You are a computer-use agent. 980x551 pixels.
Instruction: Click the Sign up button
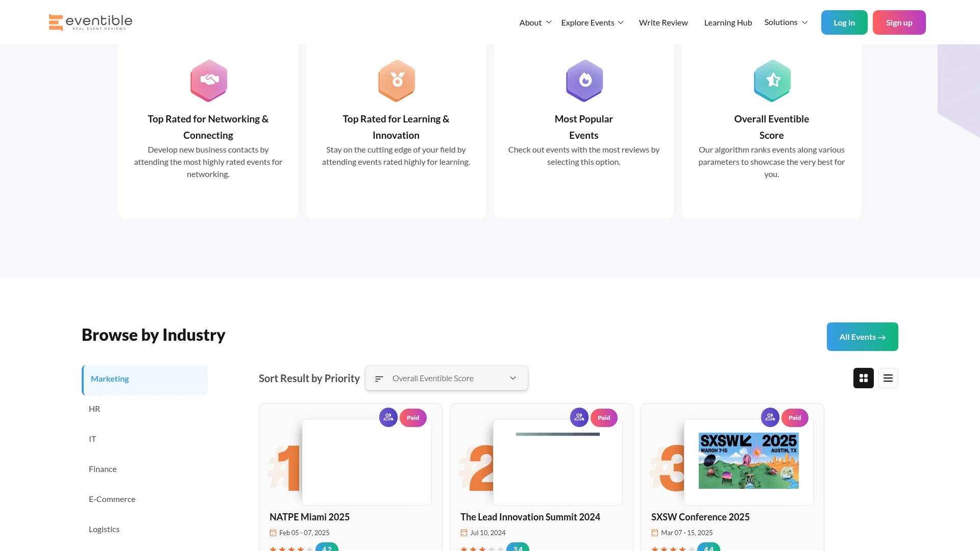899,22
